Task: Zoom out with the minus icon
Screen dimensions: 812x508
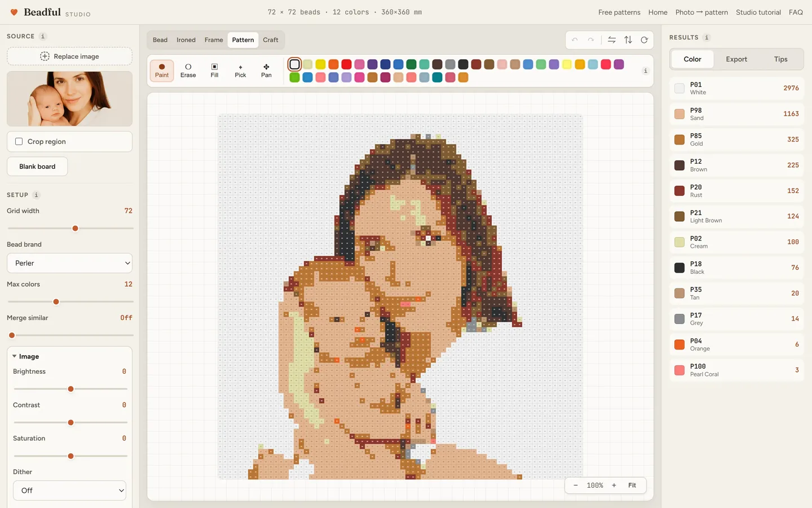Action: coord(576,485)
